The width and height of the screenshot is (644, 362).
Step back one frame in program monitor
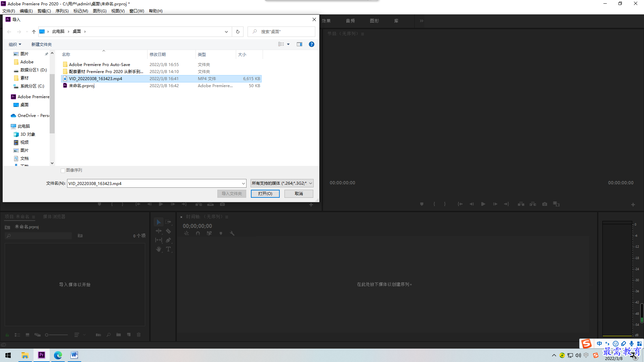[472, 204]
